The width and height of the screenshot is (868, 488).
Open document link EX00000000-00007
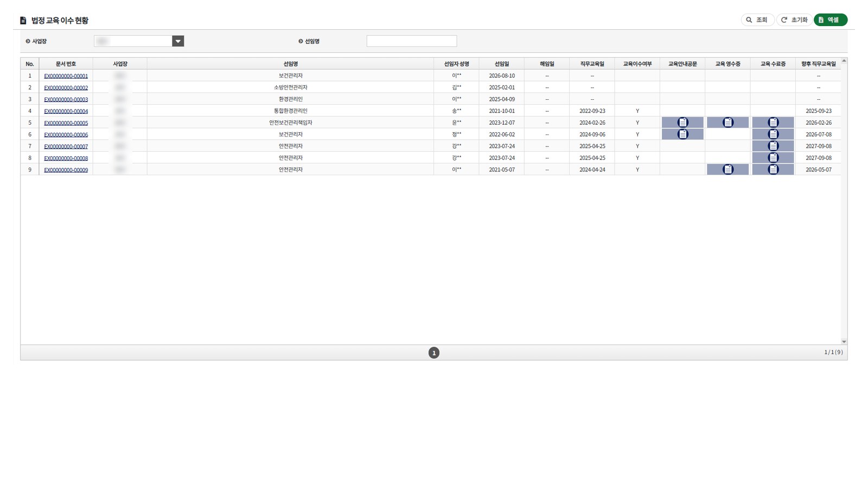[x=66, y=146]
